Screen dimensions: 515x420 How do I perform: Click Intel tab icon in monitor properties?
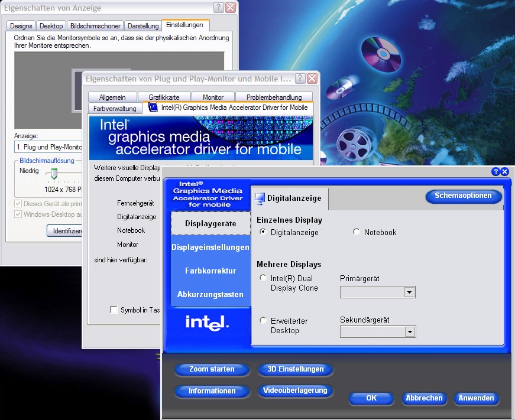[153, 107]
